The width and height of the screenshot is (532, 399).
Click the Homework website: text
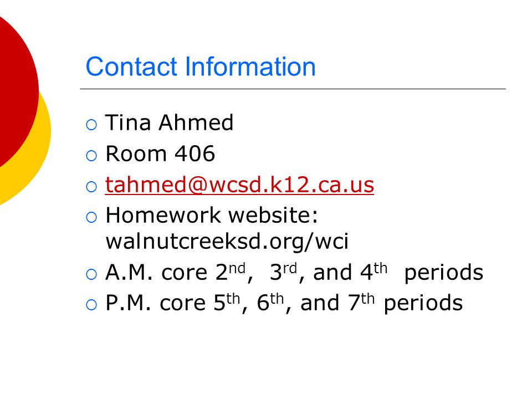point(212,215)
